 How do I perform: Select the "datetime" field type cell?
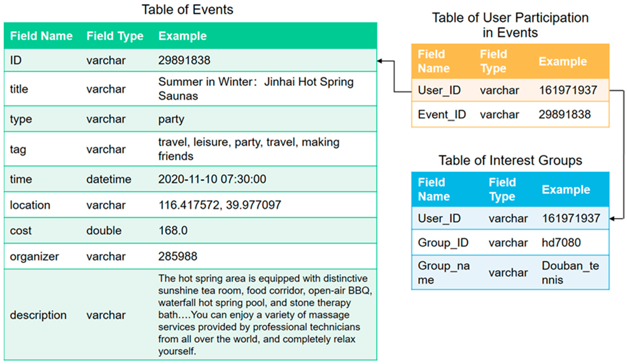coord(109,179)
